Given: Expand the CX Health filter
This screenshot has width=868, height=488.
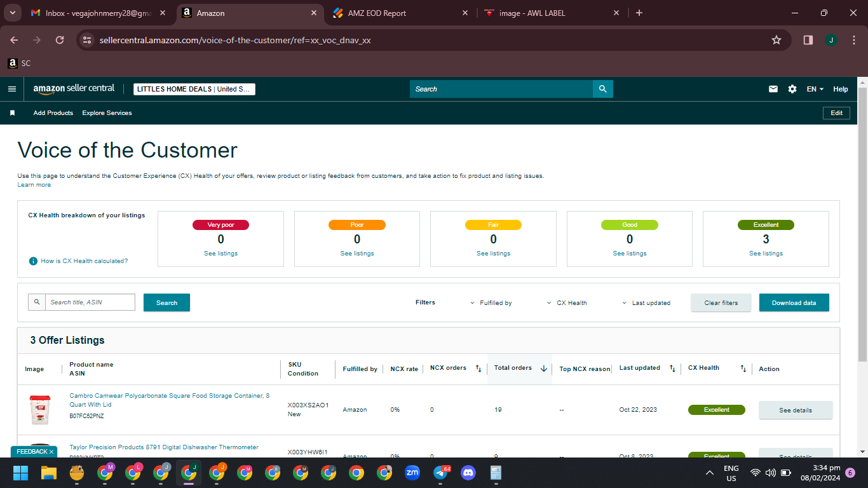Looking at the screenshot, I should (x=567, y=303).
